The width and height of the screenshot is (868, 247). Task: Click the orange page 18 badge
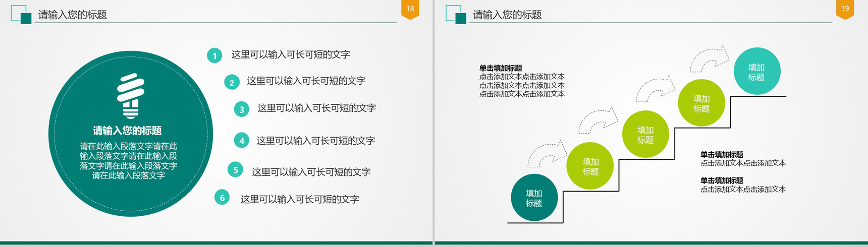tap(410, 9)
